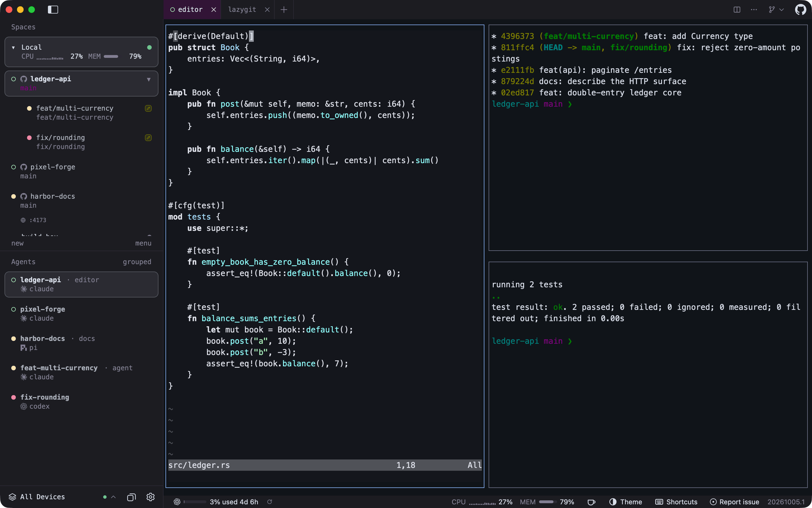Click the split pane layout icon
The height and width of the screenshot is (508, 812).
point(737,9)
